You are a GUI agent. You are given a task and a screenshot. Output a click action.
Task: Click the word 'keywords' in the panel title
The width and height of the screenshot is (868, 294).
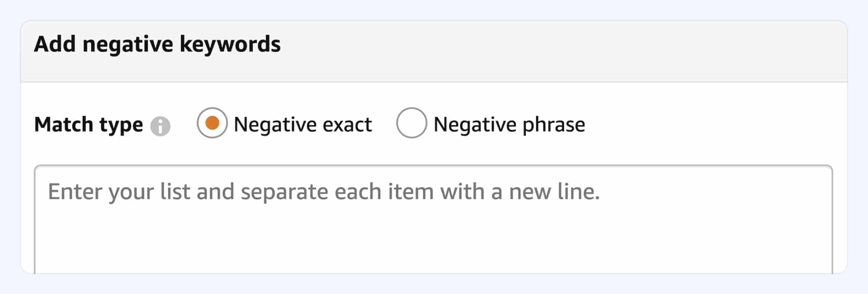coord(230,44)
